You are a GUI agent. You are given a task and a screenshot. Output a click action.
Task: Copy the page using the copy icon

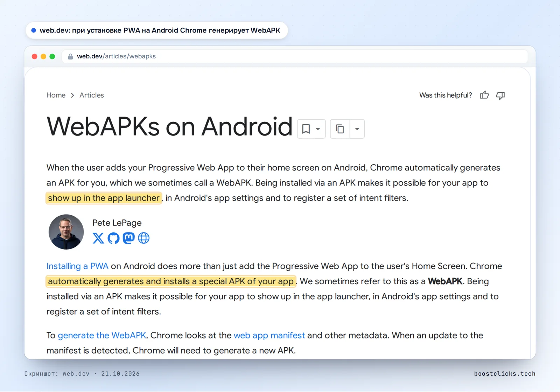(x=340, y=129)
